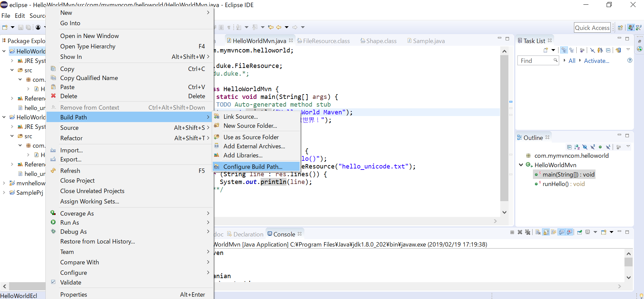Close the HelloWorldMvn.java tab
Screen dimensions: 644x299
point(291,40)
